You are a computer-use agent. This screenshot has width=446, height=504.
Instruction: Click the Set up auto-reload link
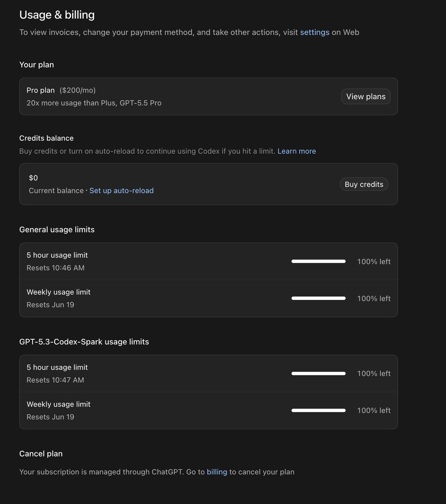click(121, 191)
